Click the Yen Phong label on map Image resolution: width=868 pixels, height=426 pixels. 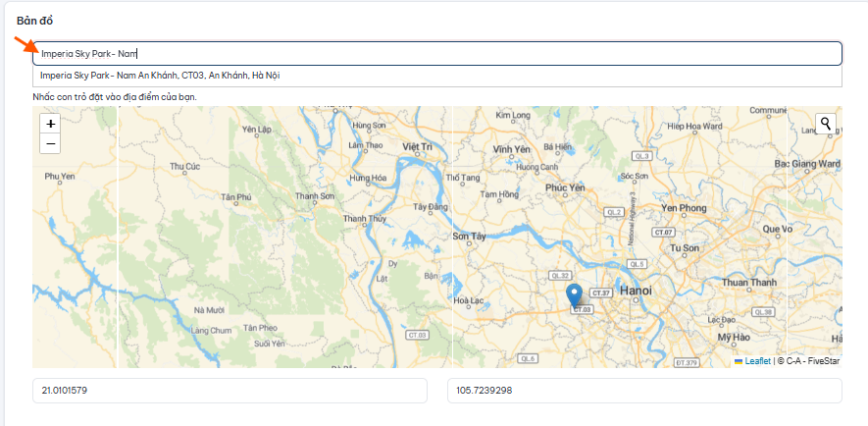[684, 208]
